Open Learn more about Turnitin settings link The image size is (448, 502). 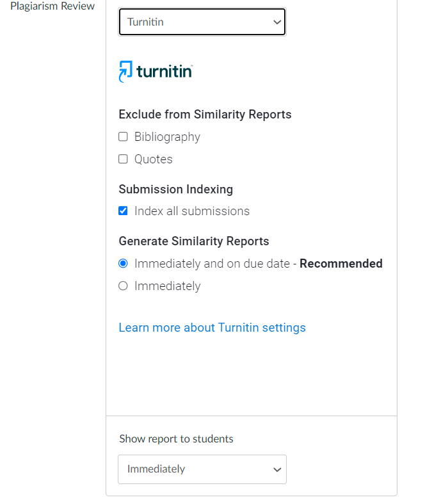click(212, 328)
